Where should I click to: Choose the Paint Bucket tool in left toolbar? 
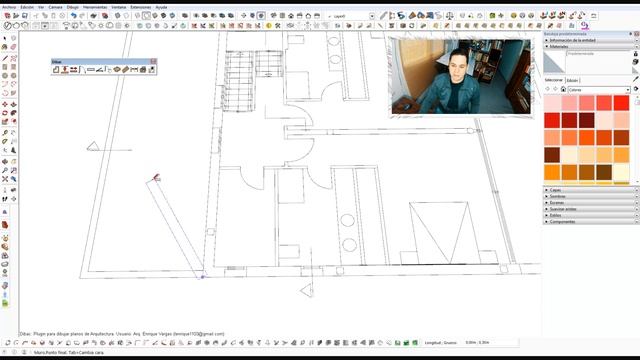(x=5, y=47)
